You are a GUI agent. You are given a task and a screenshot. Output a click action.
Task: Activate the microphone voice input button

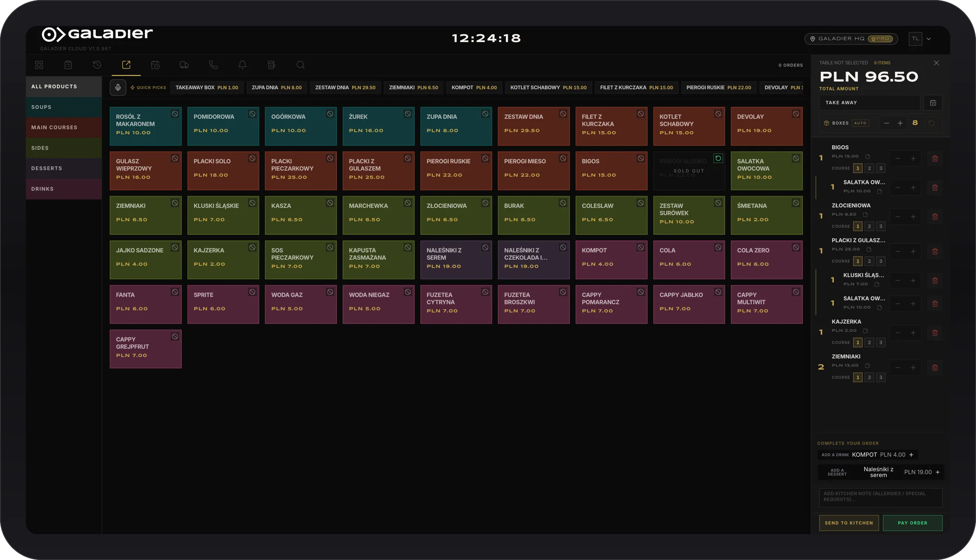click(x=118, y=87)
